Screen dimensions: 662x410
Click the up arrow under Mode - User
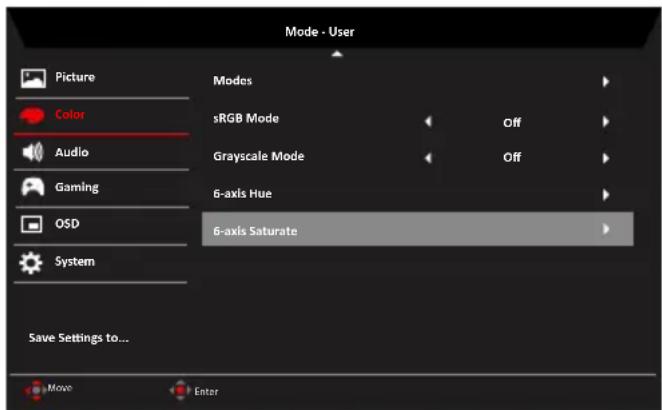[x=336, y=54]
